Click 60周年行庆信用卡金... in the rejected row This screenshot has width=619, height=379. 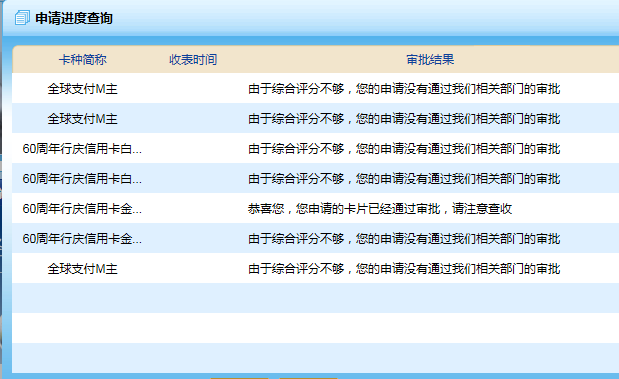(82, 238)
